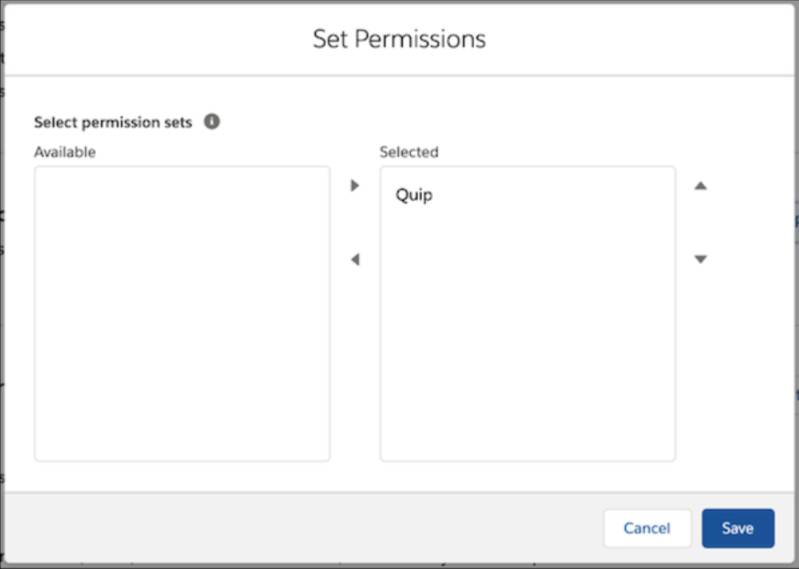Click blank space between the two list boxes
This screenshot has height=569, width=799.
(355, 380)
